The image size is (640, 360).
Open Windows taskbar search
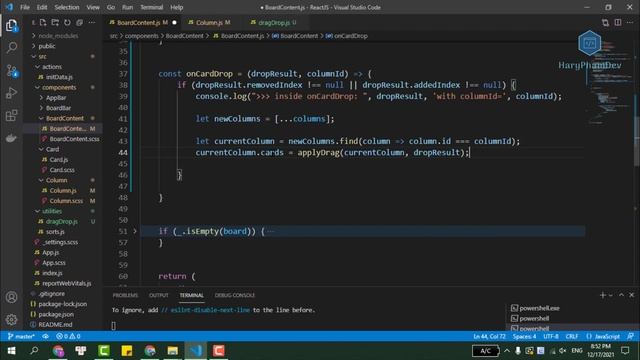[35, 351]
